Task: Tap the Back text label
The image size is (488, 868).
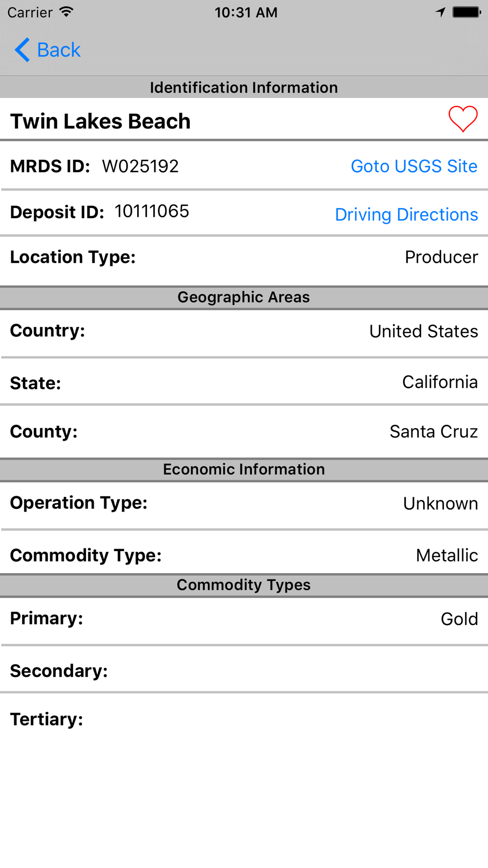Action: (59, 50)
